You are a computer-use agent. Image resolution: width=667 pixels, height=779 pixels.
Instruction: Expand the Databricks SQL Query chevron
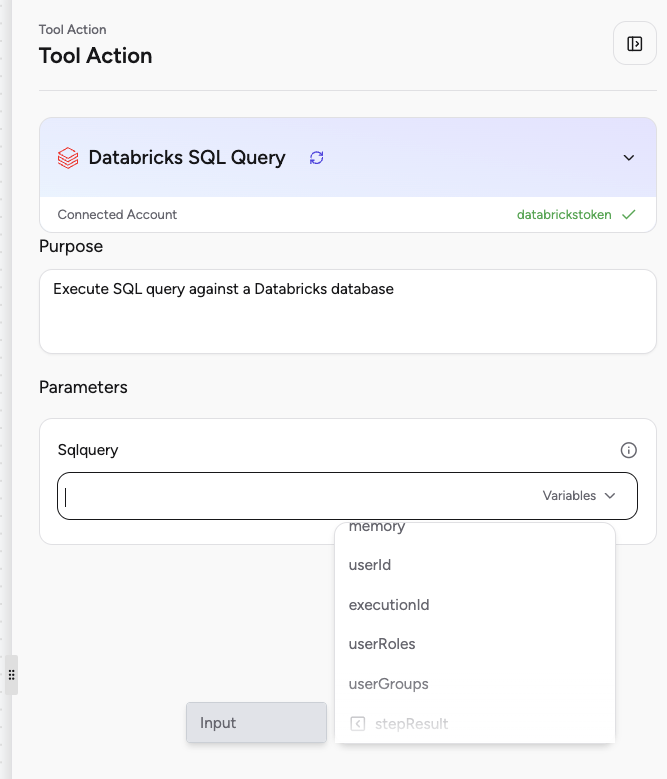628,157
